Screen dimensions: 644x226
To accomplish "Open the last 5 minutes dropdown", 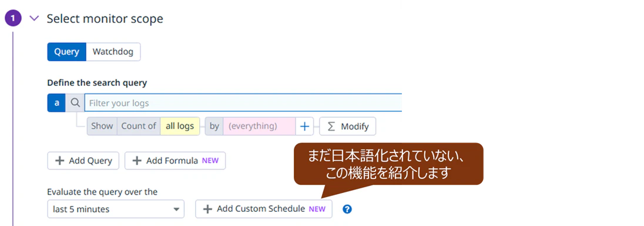I will [x=116, y=209].
